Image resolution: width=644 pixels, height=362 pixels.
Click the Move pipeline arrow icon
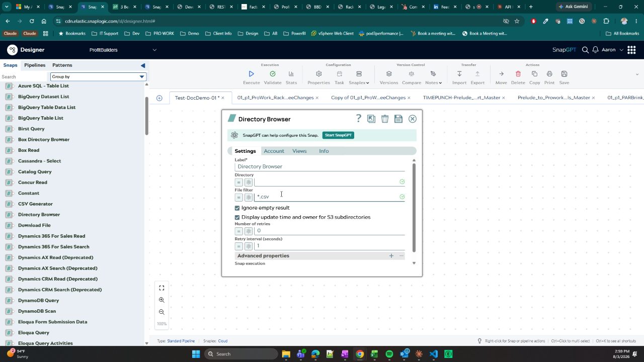501,74
